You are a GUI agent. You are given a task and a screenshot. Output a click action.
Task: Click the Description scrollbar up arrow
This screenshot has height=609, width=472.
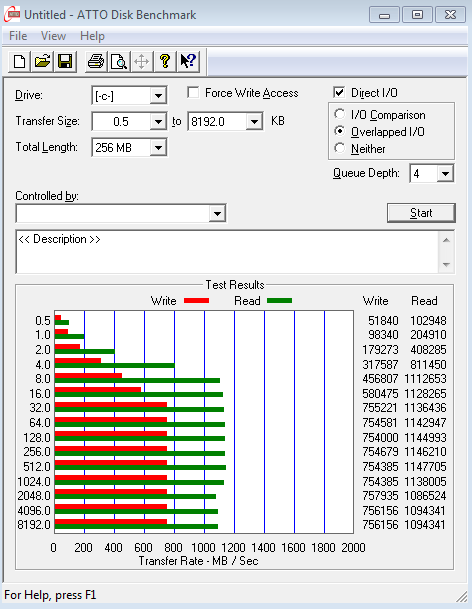tap(446, 240)
